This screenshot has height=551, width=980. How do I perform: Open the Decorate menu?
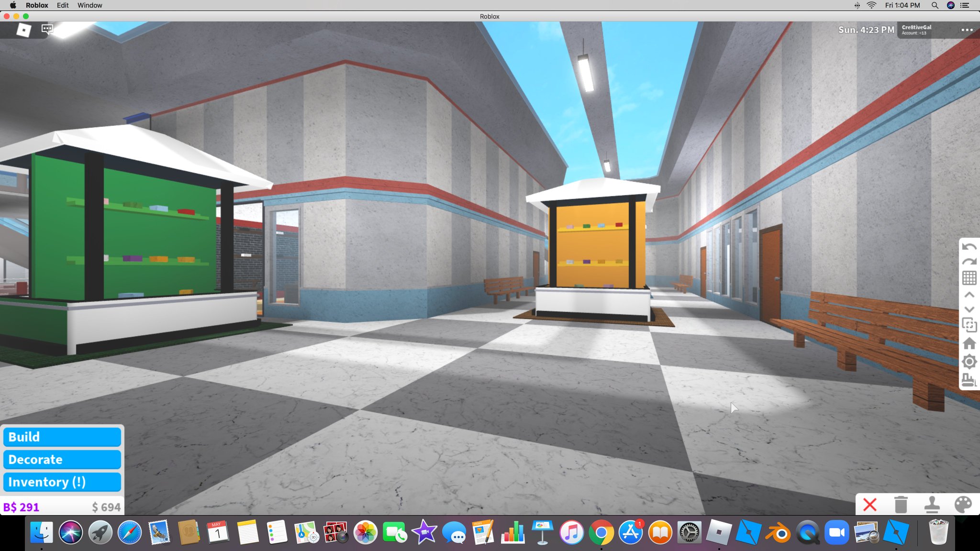62,460
